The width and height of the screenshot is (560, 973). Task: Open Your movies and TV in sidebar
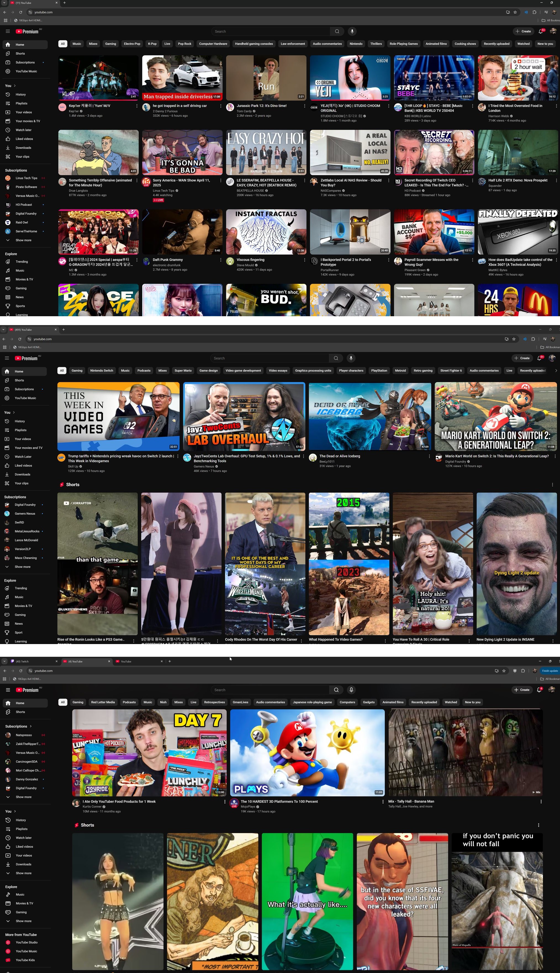point(28,448)
